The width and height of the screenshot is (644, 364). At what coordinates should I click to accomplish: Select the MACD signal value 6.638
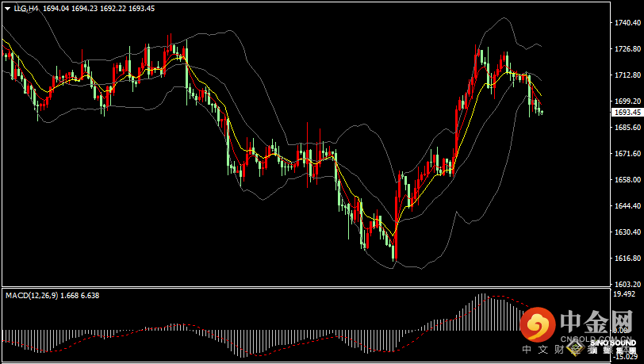pyautogui.click(x=90, y=295)
